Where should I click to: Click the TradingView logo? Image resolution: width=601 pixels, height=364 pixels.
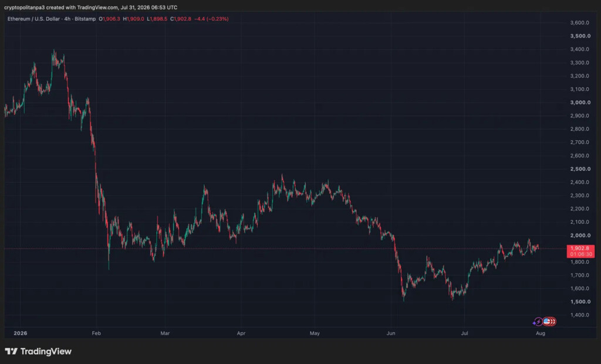tap(38, 351)
